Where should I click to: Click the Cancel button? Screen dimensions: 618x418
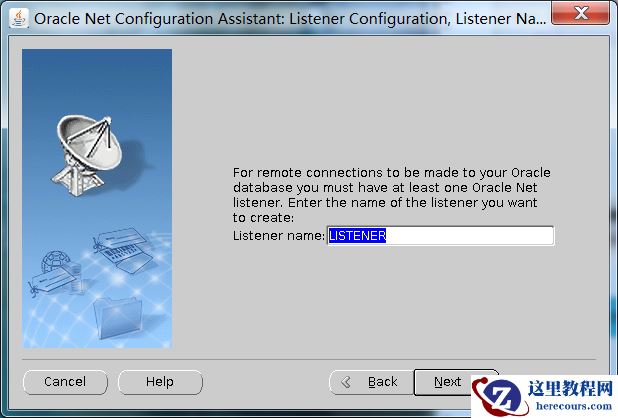tap(65, 382)
